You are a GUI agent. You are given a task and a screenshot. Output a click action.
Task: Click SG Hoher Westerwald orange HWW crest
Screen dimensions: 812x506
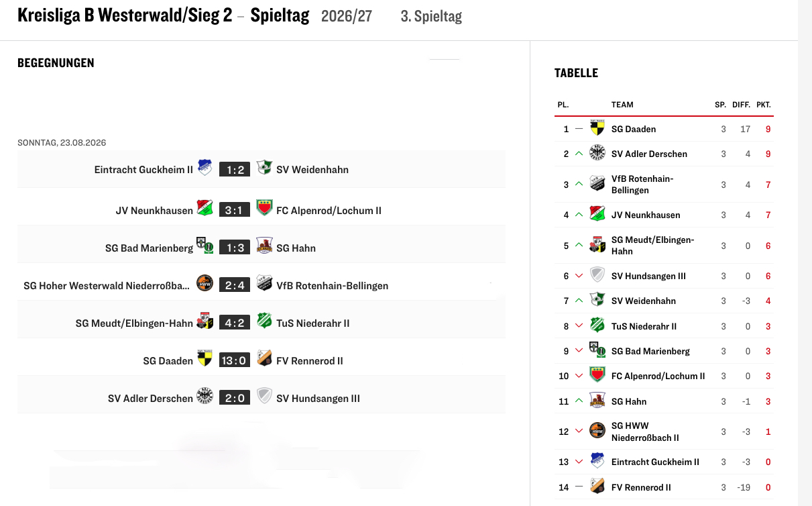tap(205, 283)
